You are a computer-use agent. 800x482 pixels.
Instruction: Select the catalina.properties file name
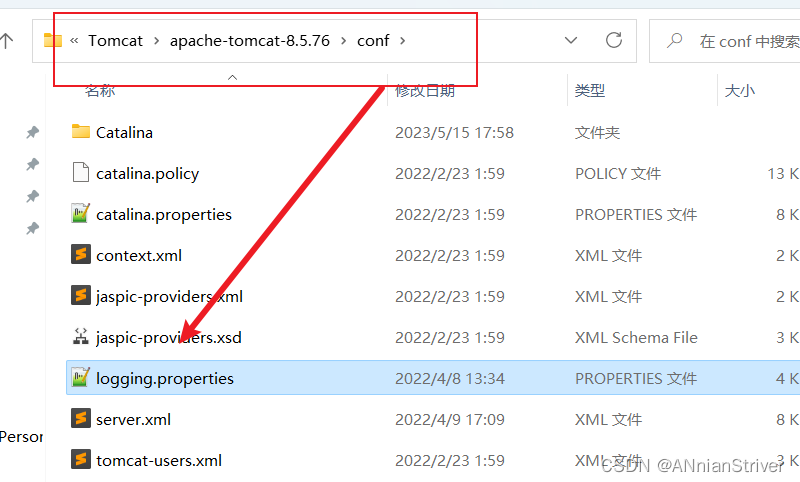pos(164,215)
